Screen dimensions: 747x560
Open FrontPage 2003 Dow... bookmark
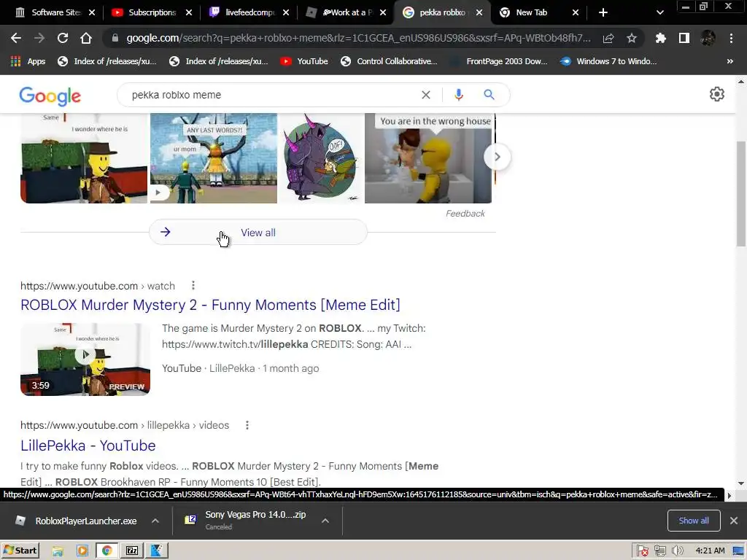500,61
